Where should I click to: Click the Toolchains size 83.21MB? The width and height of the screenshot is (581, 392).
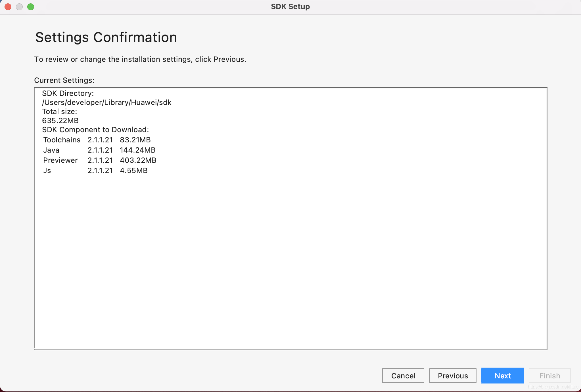click(135, 140)
